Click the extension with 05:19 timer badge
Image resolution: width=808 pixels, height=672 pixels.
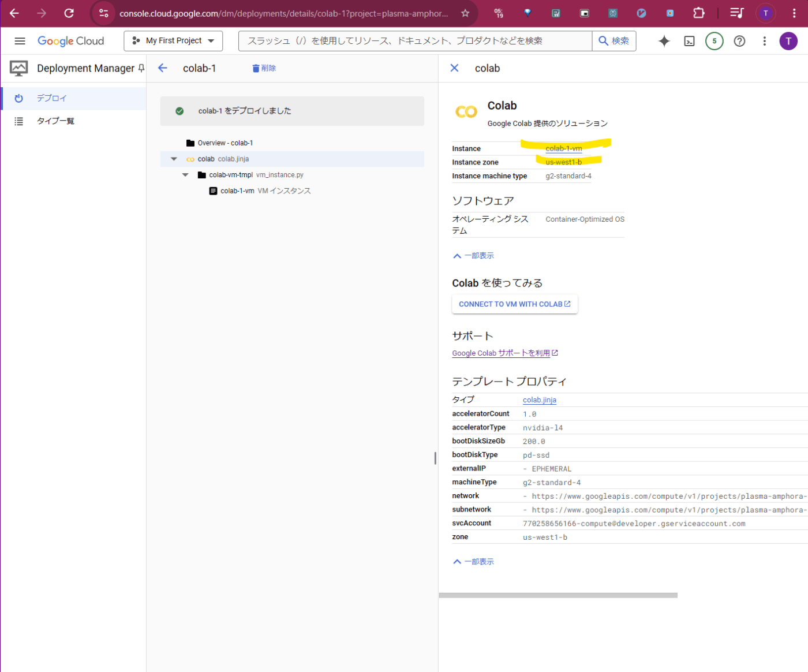click(x=499, y=13)
